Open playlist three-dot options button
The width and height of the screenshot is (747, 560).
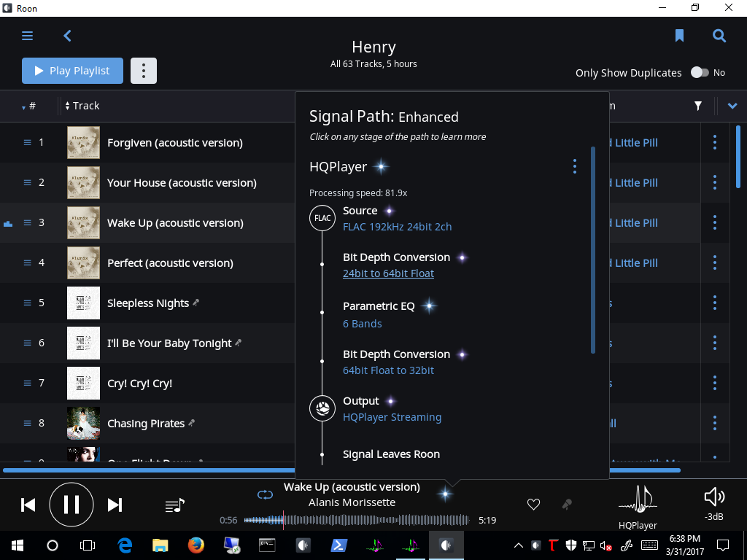pyautogui.click(x=144, y=71)
